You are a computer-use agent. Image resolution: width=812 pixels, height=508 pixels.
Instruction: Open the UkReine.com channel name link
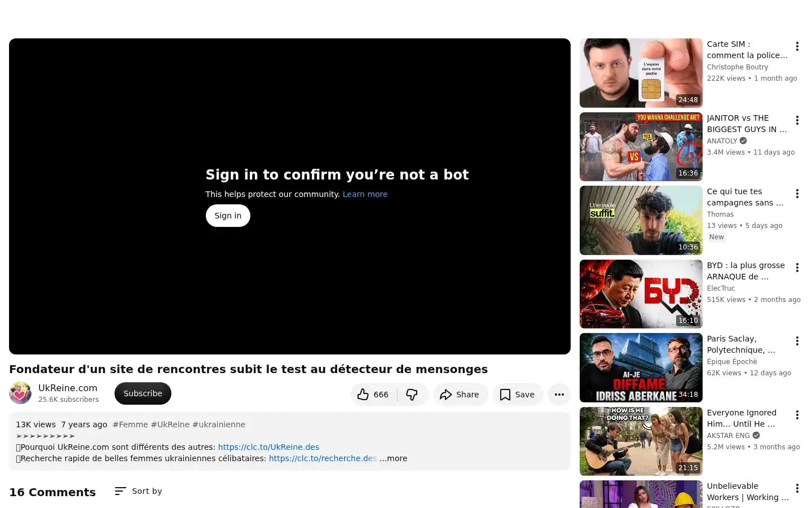68,388
